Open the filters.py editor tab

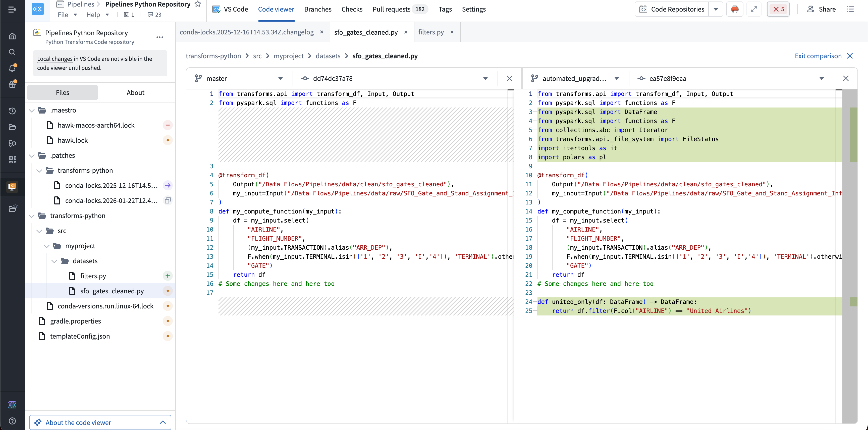(431, 32)
